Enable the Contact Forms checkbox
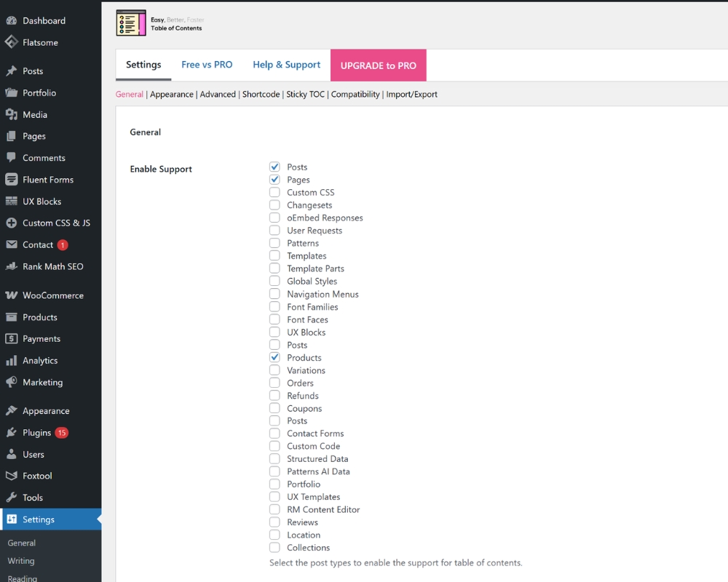Viewport: 728px width, 582px height. pos(275,433)
